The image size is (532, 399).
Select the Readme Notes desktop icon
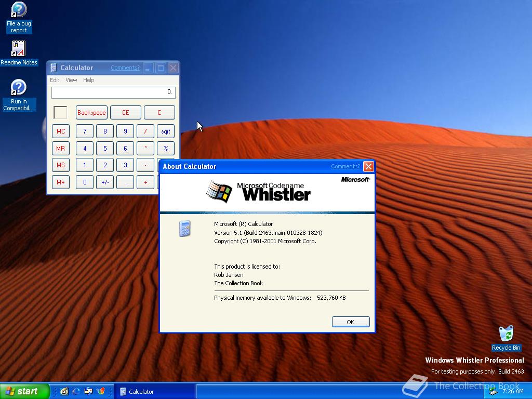point(19,54)
